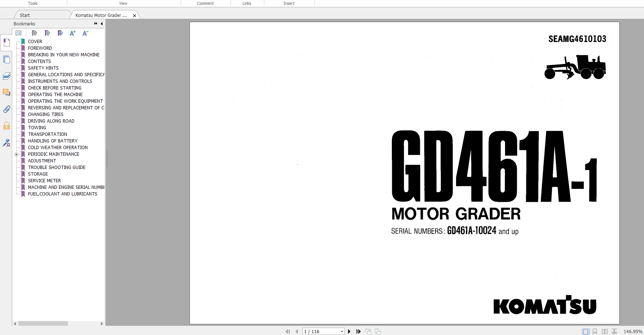Image resolution: width=644 pixels, height=335 pixels.
Task: Go to first page
Action: (288, 332)
